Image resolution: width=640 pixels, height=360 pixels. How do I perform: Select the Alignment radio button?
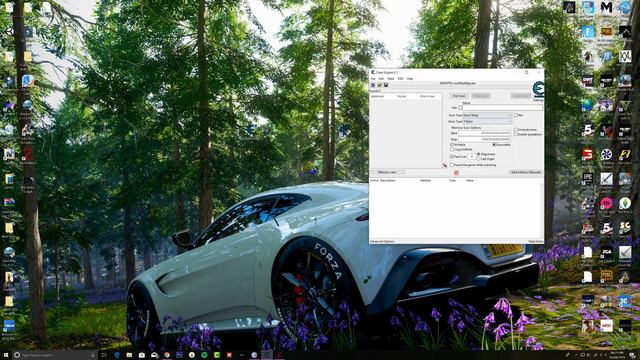479,154
